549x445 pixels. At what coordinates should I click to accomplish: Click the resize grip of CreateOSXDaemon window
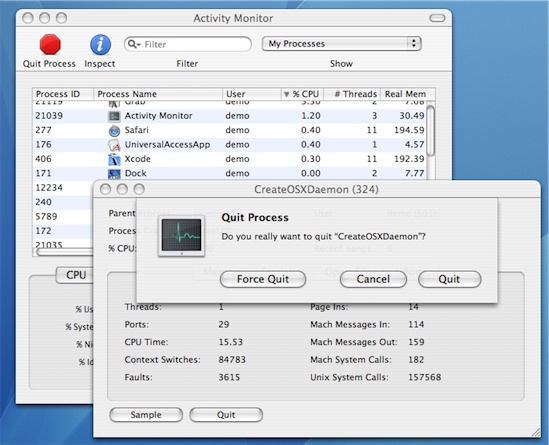pyautogui.click(x=536, y=433)
